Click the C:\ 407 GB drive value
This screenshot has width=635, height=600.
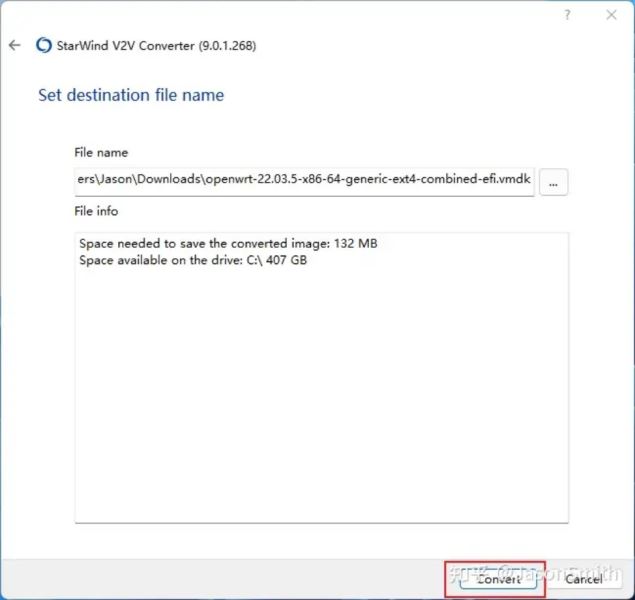coord(275,261)
